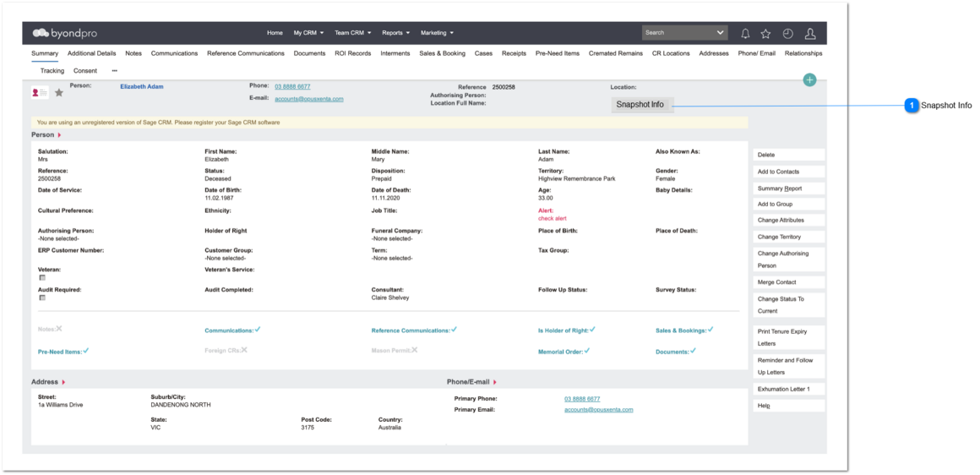This screenshot has width=980, height=475.
Task: Click the Is Holder of Right checkmark
Action: pos(592,330)
